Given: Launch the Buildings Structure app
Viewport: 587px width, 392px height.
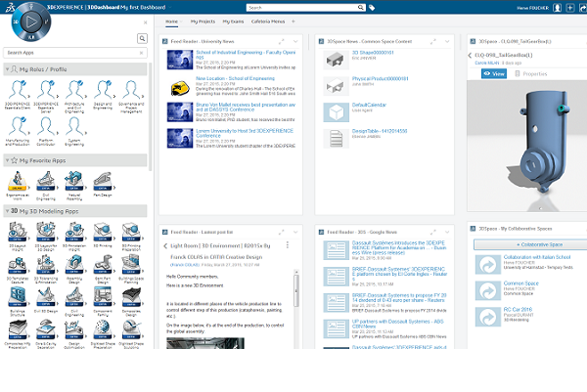Looking at the screenshot, I should pos(18,302).
